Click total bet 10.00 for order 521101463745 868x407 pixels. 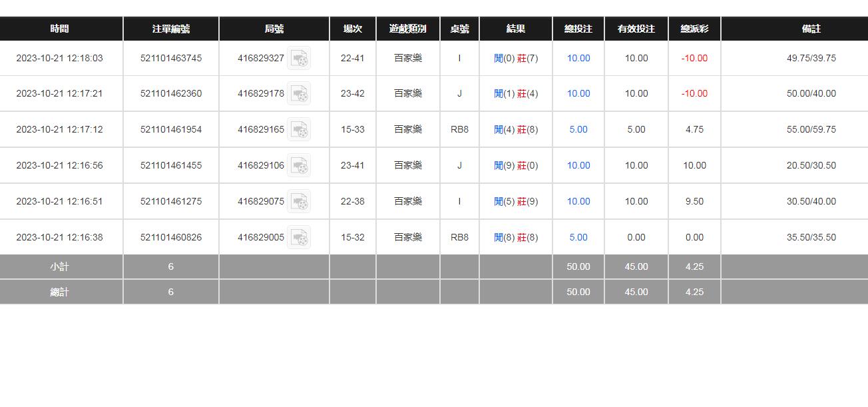pyautogui.click(x=578, y=59)
